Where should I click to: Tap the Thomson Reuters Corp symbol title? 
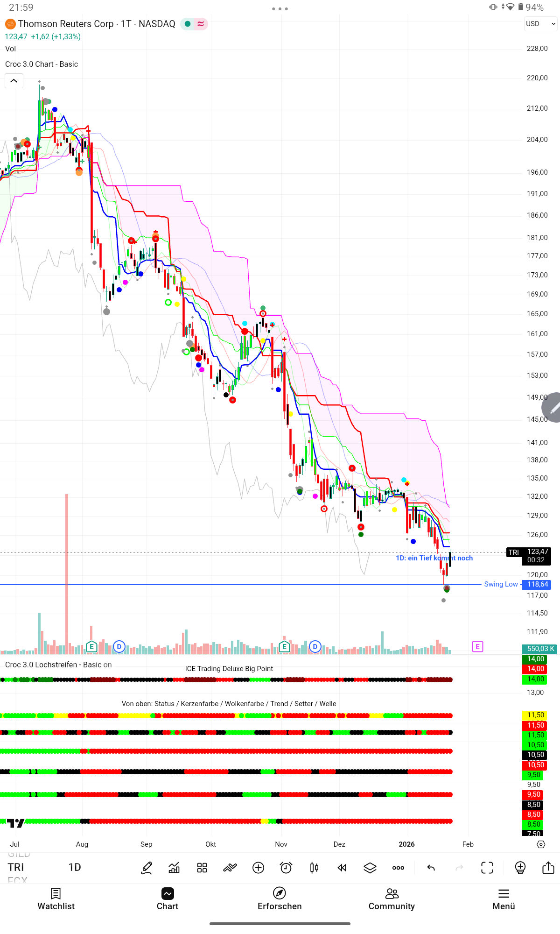[96, 24]
